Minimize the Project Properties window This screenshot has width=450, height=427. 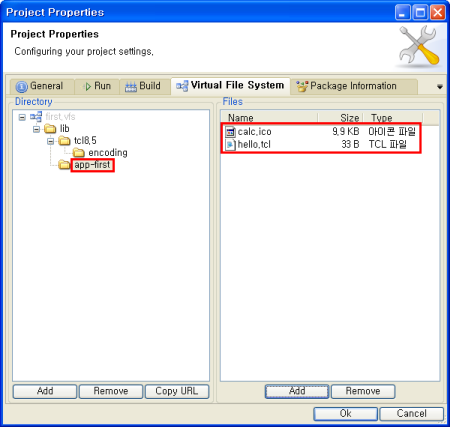(x=403, y=13)
